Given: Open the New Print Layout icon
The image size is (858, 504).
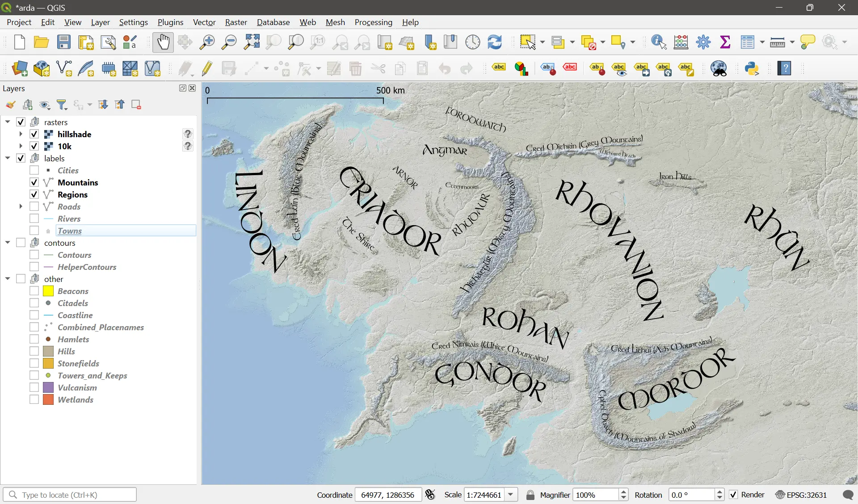Looking at the screenshot, I should click(86, 42).
